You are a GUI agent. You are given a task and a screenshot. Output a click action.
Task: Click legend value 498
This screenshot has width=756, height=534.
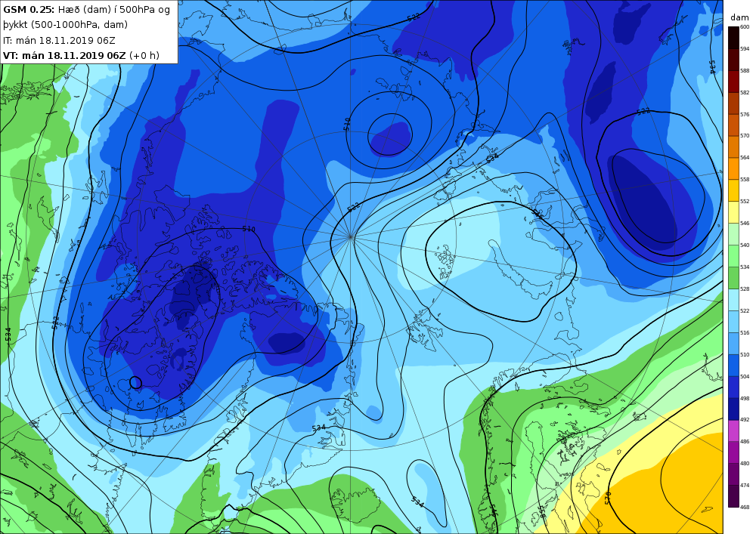[745, 398]
